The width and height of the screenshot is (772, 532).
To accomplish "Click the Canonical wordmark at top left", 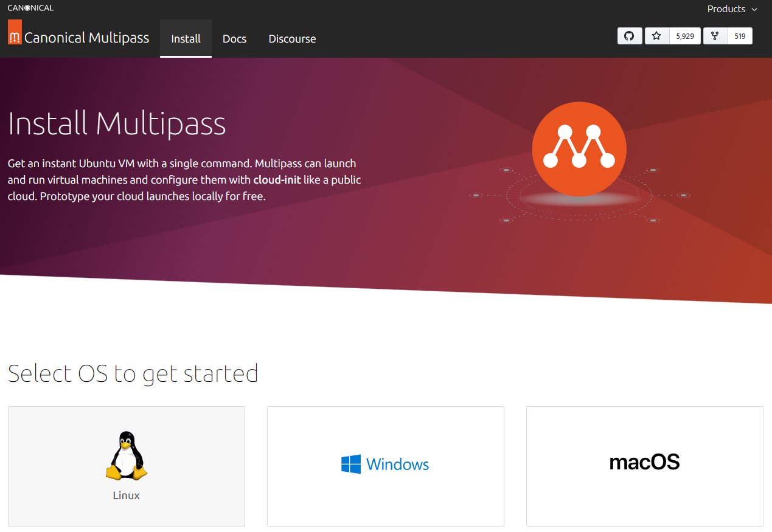I will pos(30,8).
